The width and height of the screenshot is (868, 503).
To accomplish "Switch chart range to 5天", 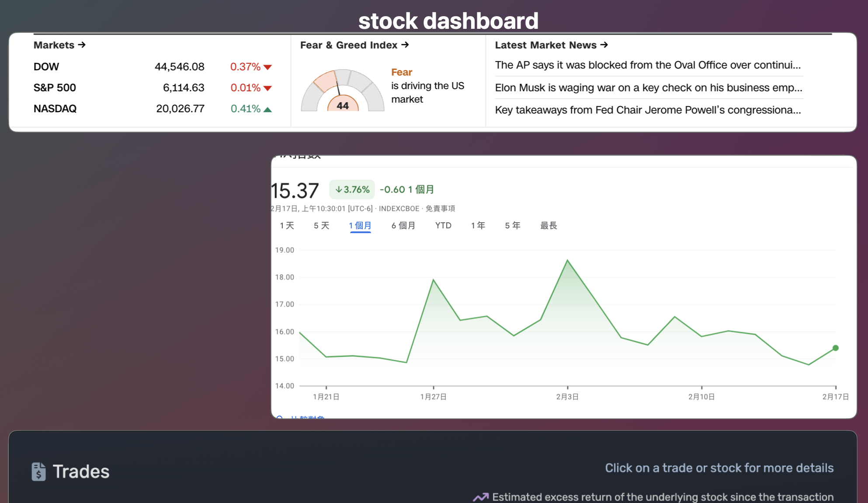I will pyautogui.click(x=321, y=226).
